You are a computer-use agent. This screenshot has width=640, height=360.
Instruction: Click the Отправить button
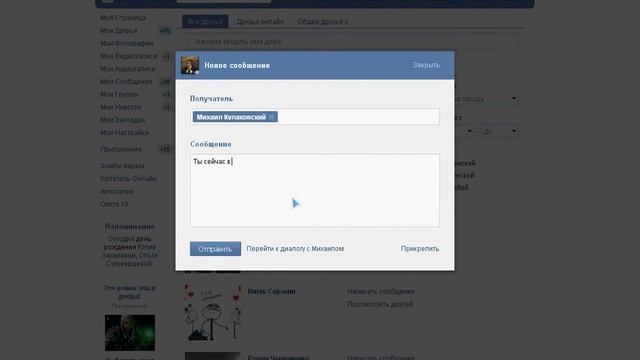pyautogui.click(x=215, y=249)
